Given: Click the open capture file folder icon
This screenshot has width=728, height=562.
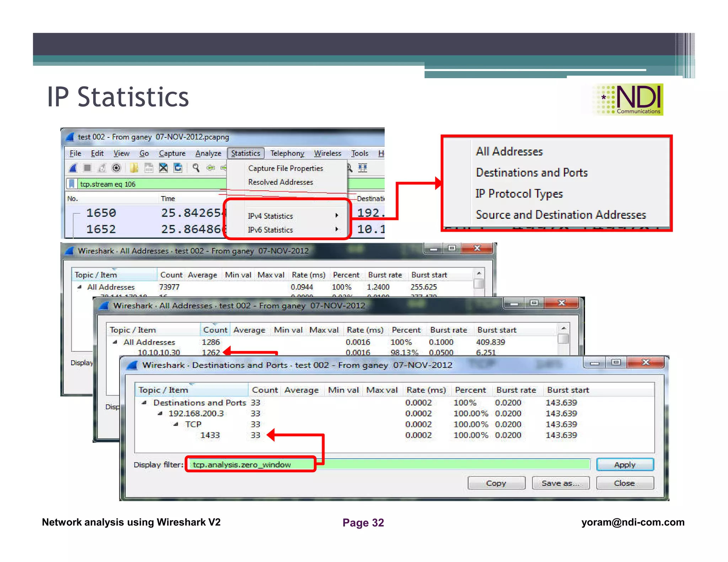Looking at the screenshot, I should click(134, 168).
